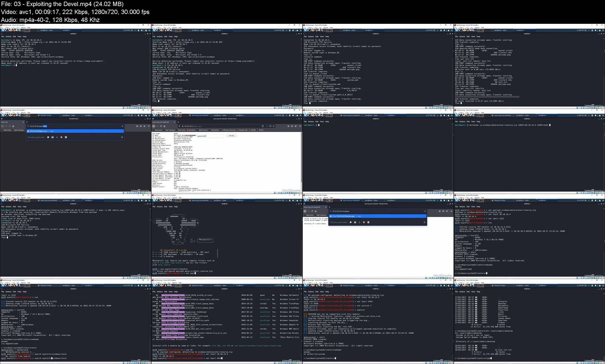Select highlighted URL suggestion in New Tab thumbnail
Viewport: 605px width, 364px height.
coord(75,131)
